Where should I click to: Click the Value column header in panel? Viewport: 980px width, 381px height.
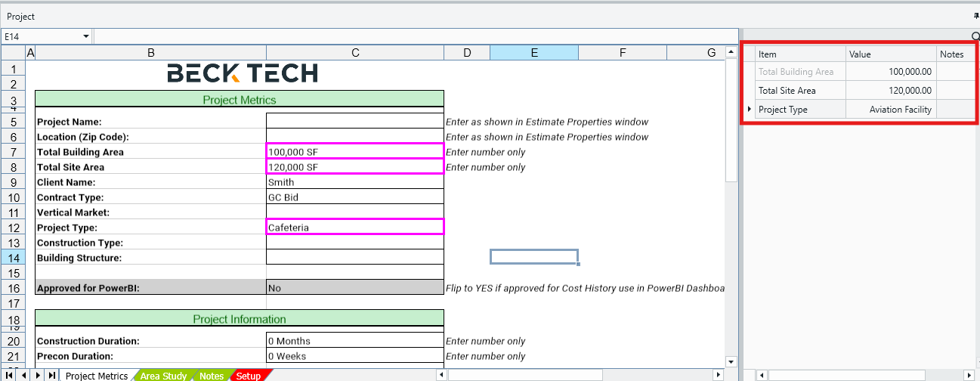(890, 54)
